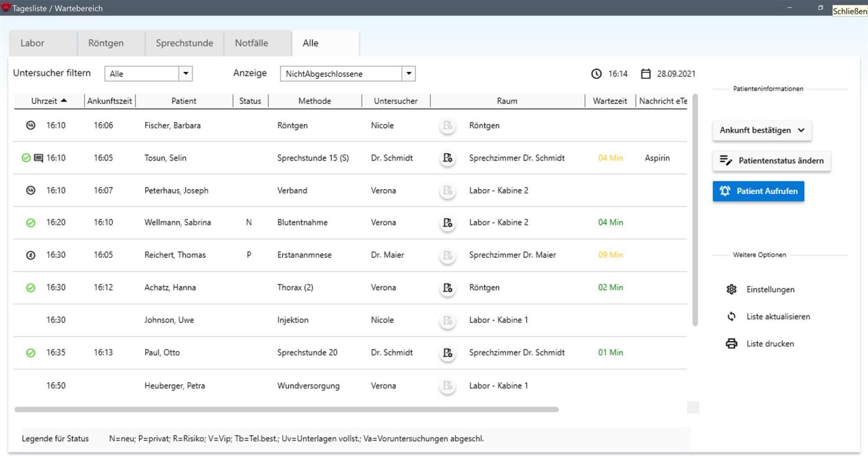Click the Ankunftszeit column header
This screenshot has height=460, width=868.
point(110,101)
